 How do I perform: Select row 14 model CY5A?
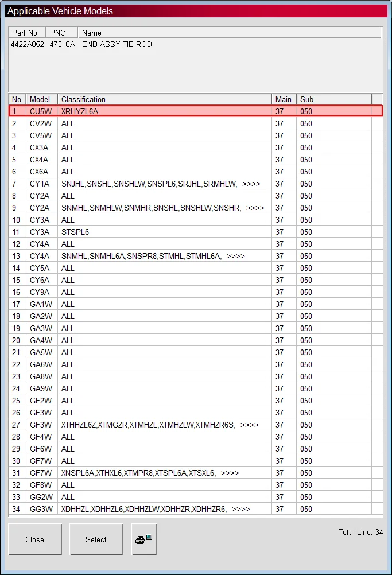pyautogui.click(x=39, y=268)
